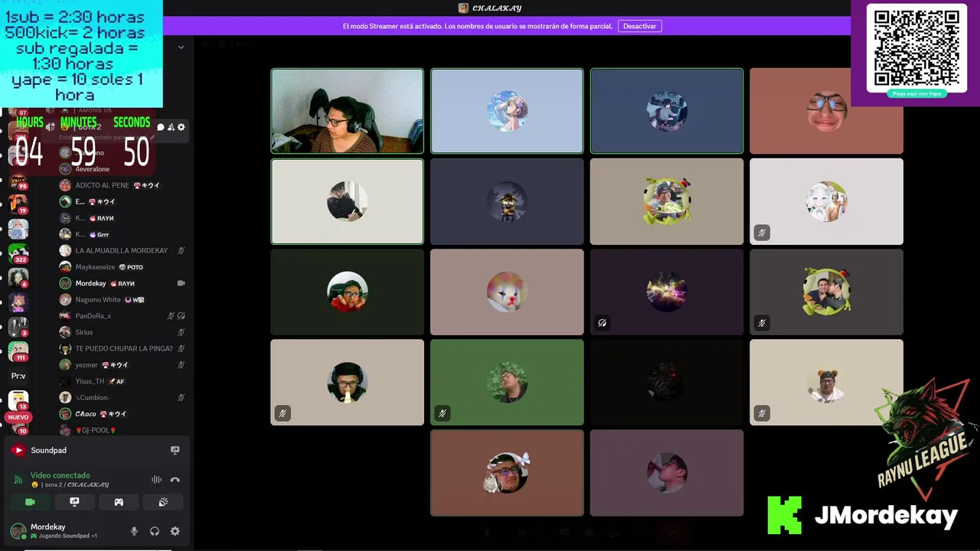
Task: Focus the green-background leafy avatar tile
Action: coord(507,382)
